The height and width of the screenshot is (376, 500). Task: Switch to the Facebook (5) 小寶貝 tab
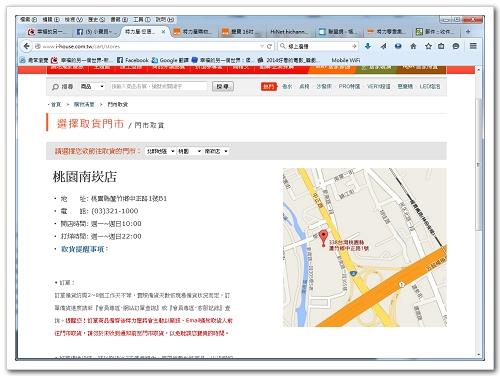coord(96,32)
